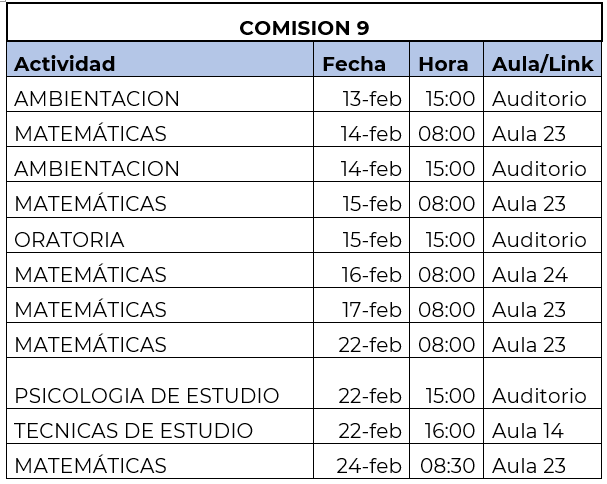The width and height of the screenshot is (607, 484).
Task: Select the 16:00 time cell
Action: click(x=450, y=431)
